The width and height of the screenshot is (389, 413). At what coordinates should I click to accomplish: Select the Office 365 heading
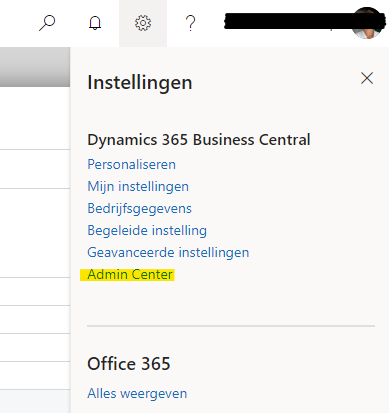tap(129, 364)
